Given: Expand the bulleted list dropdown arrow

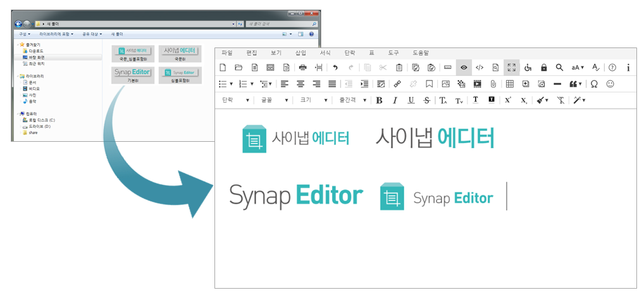Looking at the screenshot, I should point(231,84).
